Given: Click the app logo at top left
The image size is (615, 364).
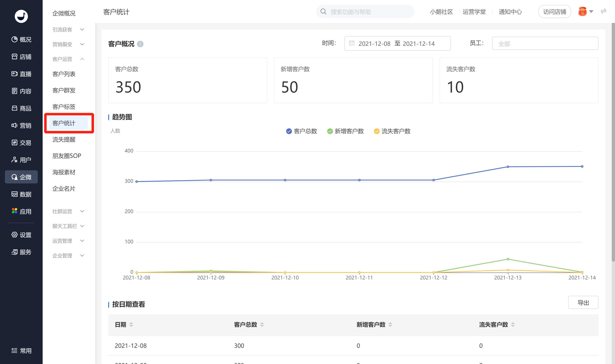Looking at the screenshot, I should tap(21, 16).
